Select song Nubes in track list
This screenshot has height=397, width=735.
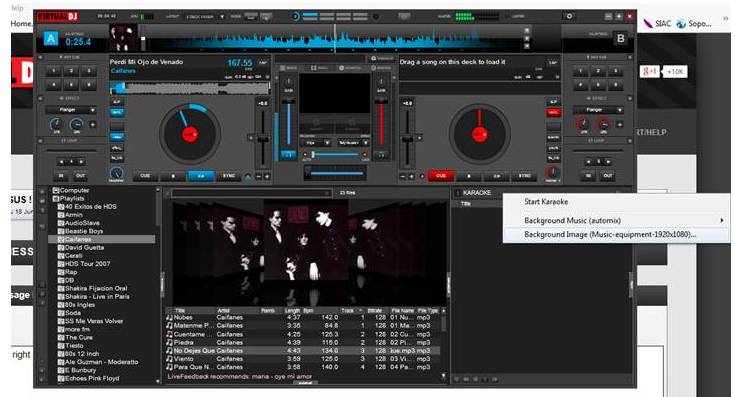(303, 317)
